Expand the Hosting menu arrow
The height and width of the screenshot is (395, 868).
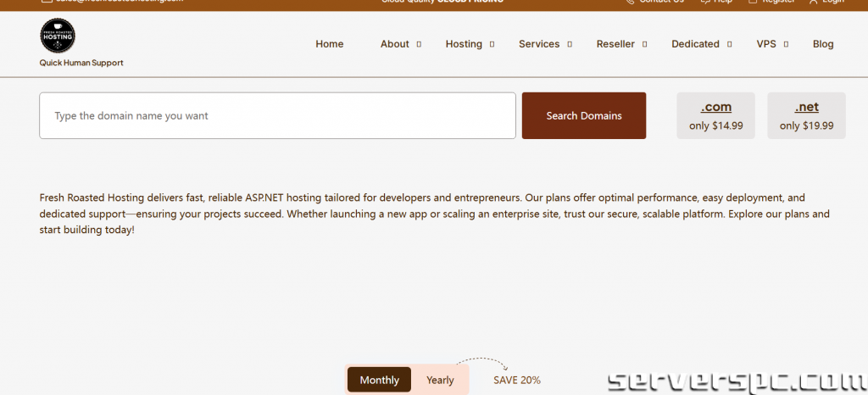point(492,44)
